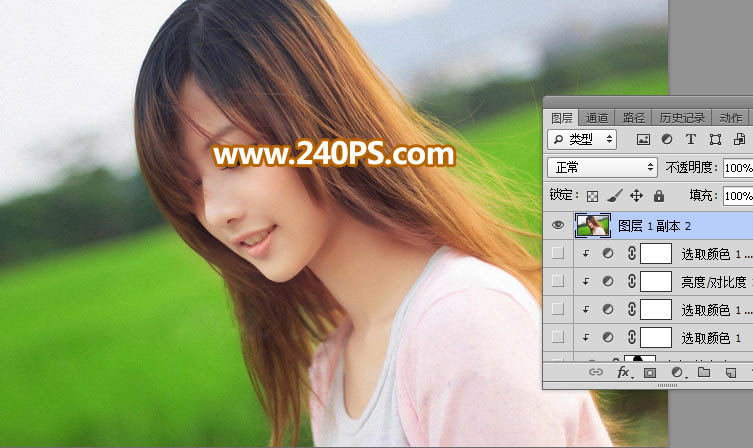Click adjustment icon of 选取颜色 under 图层 1 副本 2
753x448 pixels.
click(607, 254)
